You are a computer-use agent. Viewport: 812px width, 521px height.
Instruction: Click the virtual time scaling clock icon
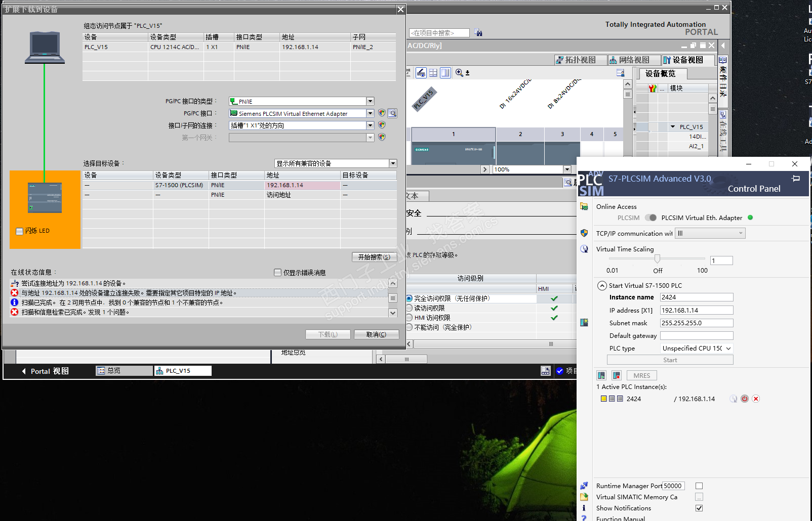coord(584,249)
